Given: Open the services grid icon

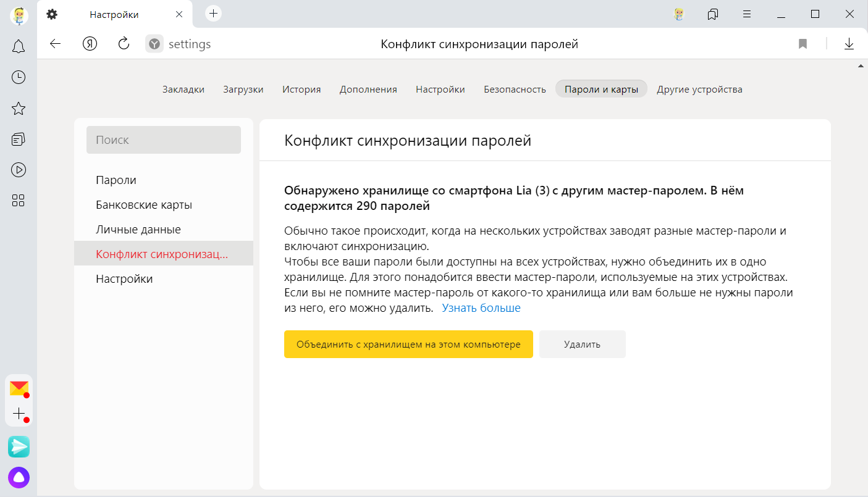Looking at the screenshot, I should [19, 200].
